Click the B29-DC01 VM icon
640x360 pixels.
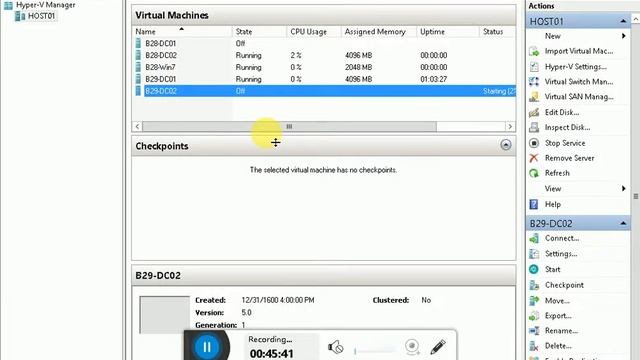coord(138,79)
